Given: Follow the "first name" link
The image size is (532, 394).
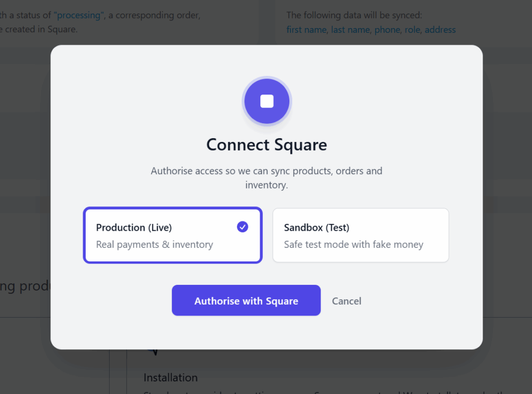Looking at the screenshot, I should (x=307, y=30).
